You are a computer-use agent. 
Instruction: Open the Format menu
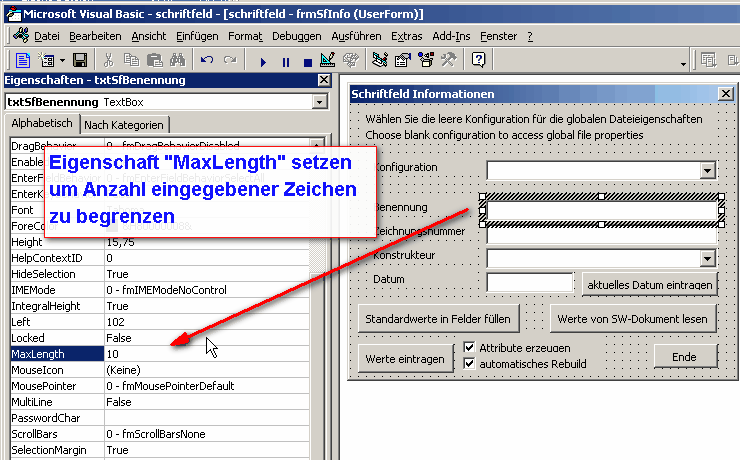245,36
